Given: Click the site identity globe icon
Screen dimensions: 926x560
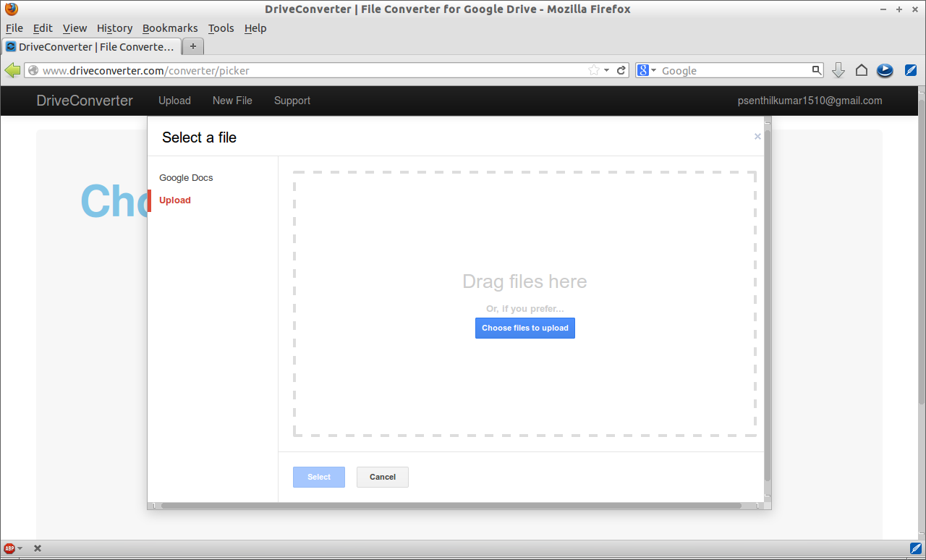Looking at the screenshot, I should pos(33,70).
